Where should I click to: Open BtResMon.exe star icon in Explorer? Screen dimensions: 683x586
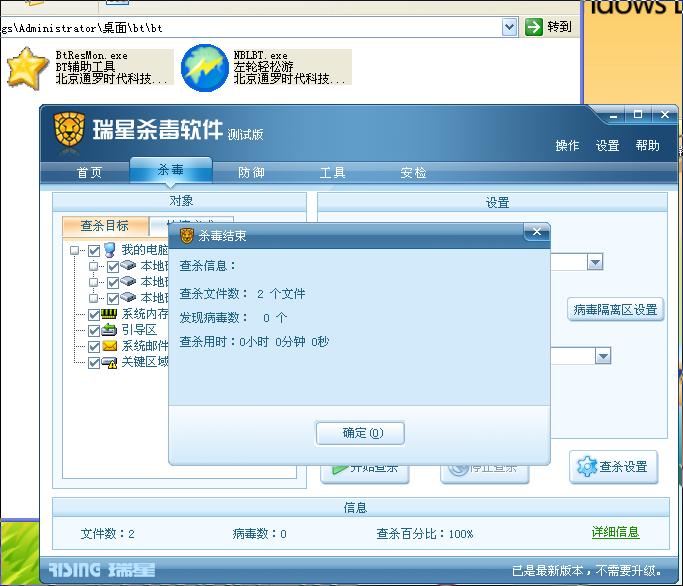[x=27, y=68]
